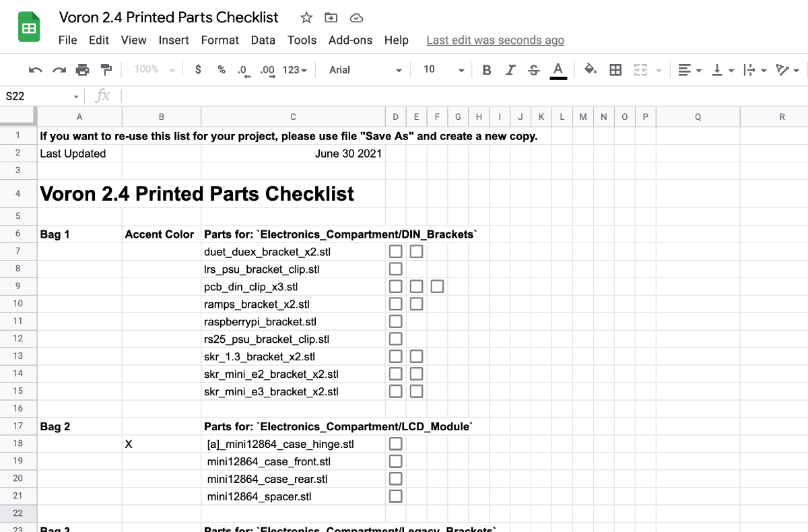808x532 pixels.
Task: Open the Tools menu
Action: click(x=302, y=40)
